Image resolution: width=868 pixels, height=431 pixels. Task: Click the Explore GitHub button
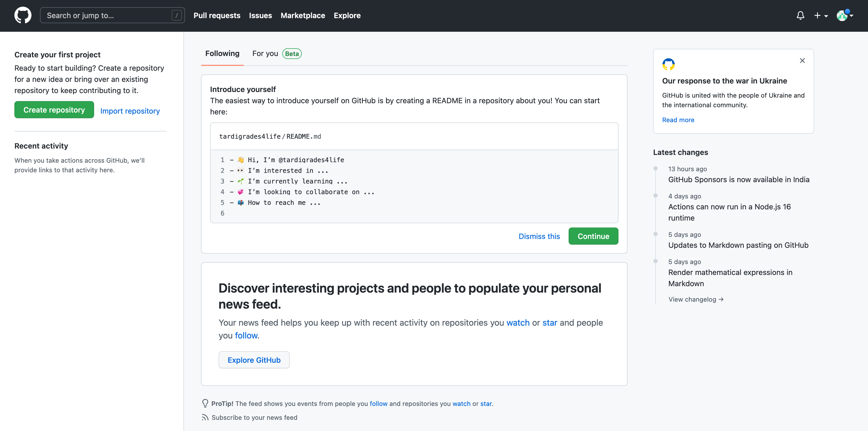[254, 360]
